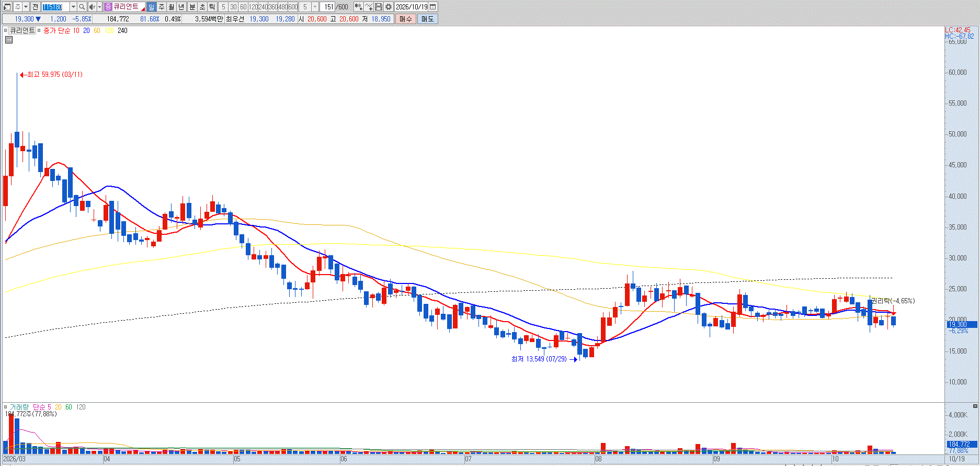Open the 큐리언트 stock name selector
980x466 pixels.
(x=124, y=7)
